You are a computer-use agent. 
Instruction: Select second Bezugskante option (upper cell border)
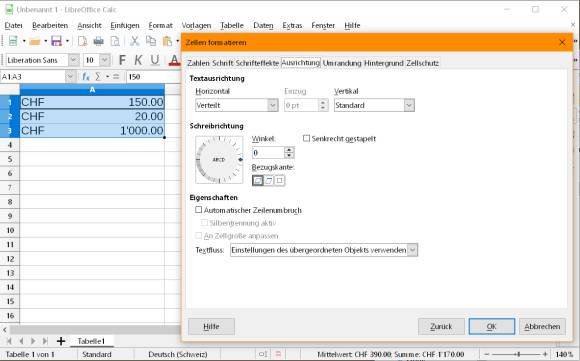[x=269, y=180]
